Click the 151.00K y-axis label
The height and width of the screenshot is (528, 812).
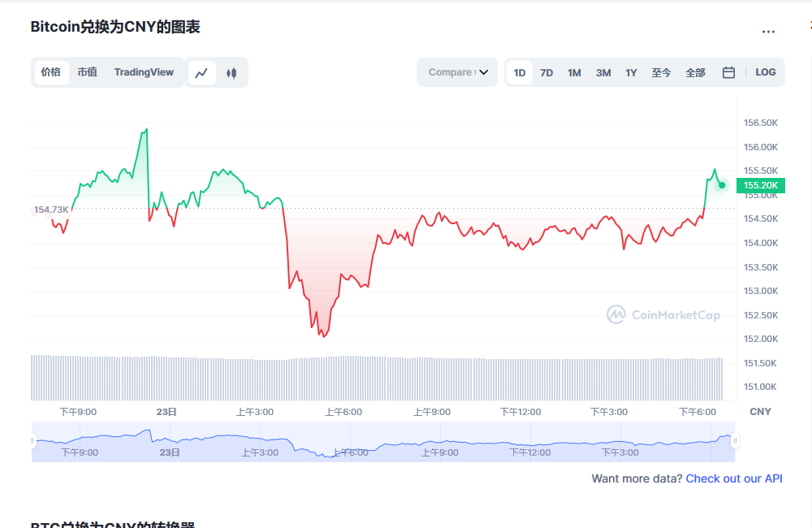click(760, 387)
